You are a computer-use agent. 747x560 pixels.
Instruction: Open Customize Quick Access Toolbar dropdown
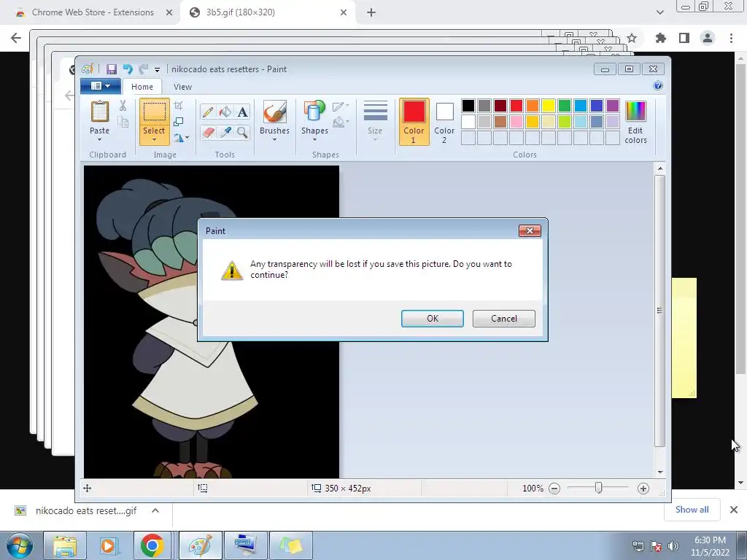pos(157,70)
